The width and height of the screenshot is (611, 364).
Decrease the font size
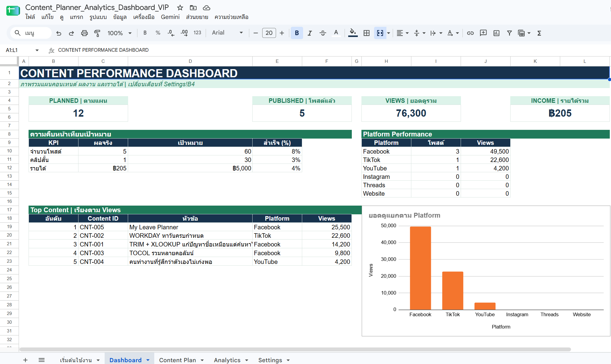pyautogui.click(x=256, y=33)
